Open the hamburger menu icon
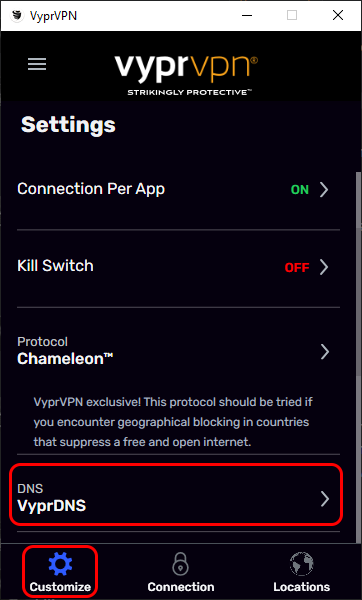 [37, 64]
